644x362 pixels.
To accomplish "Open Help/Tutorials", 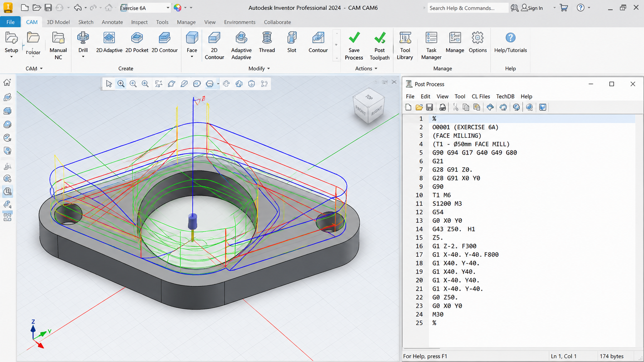I will pyautogui.click(x=510, y=43).
